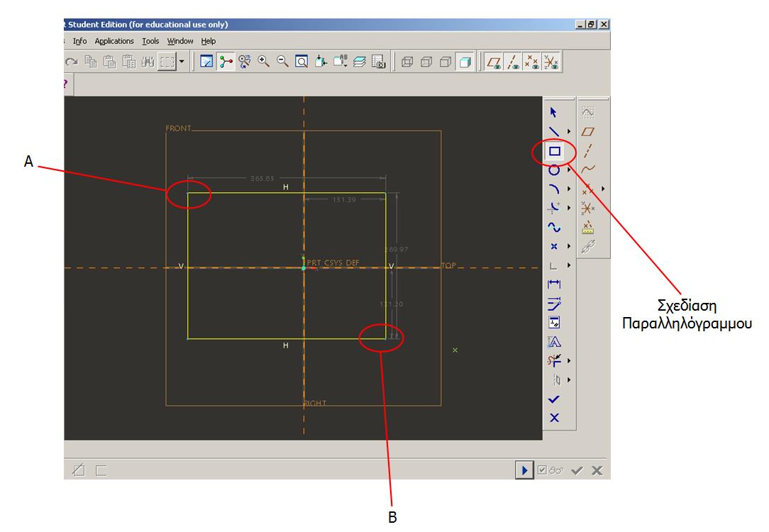Open the Layers icon

click(360, 62)
